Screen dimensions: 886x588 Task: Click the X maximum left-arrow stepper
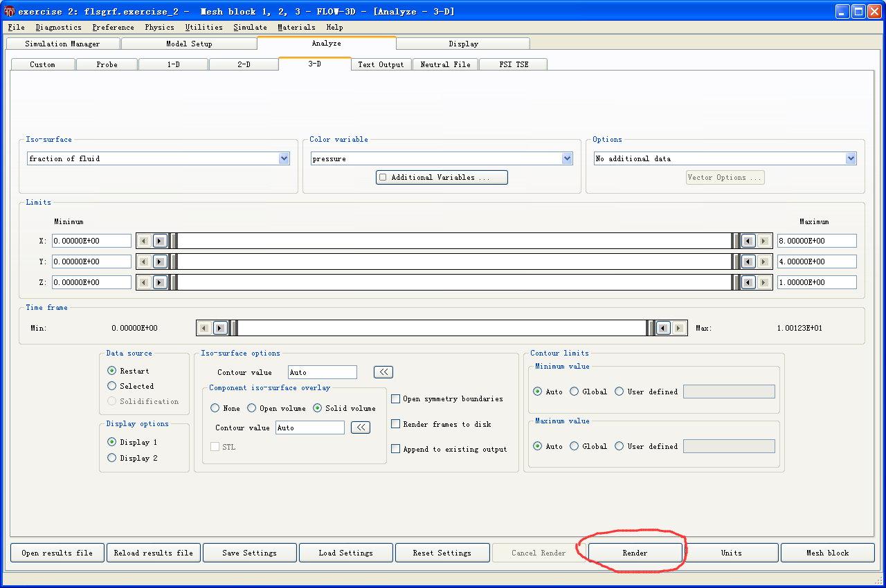point(748,241)
